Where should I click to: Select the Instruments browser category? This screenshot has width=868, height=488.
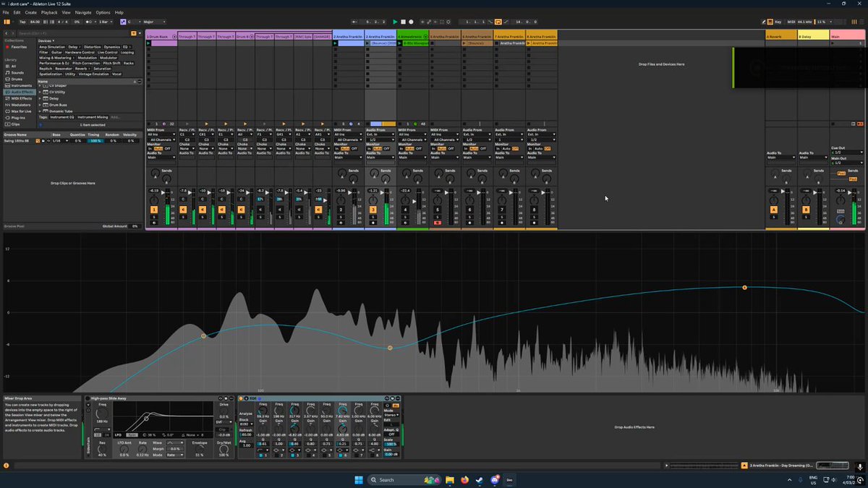click(x=20, y=86)
